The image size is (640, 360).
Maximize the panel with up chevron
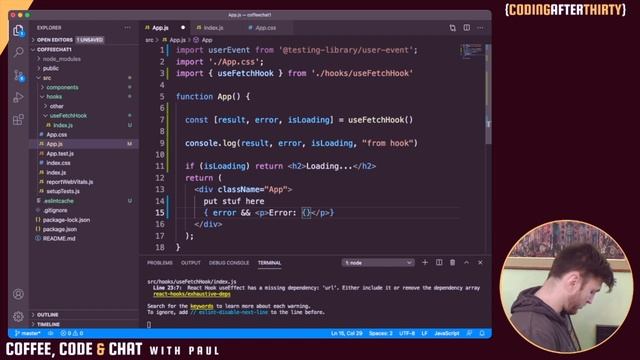[x=467, y=262]
